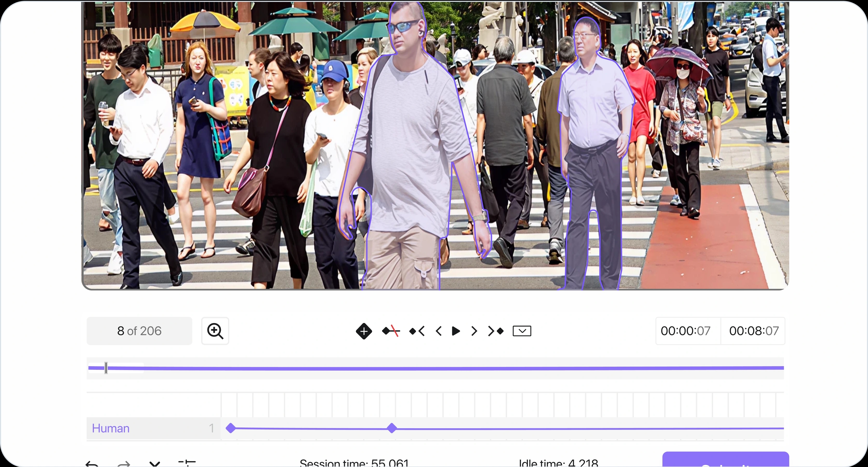Screen dimensions: 868x467
Task: Open the settings sliders icon
Action: (187, 463)
